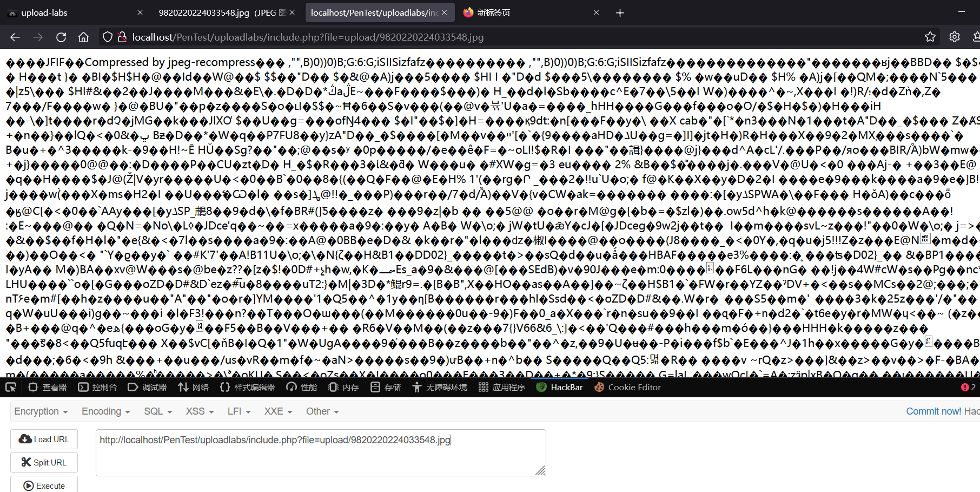
Task: Bookmark this page with the star
Action: pos(930,37)
